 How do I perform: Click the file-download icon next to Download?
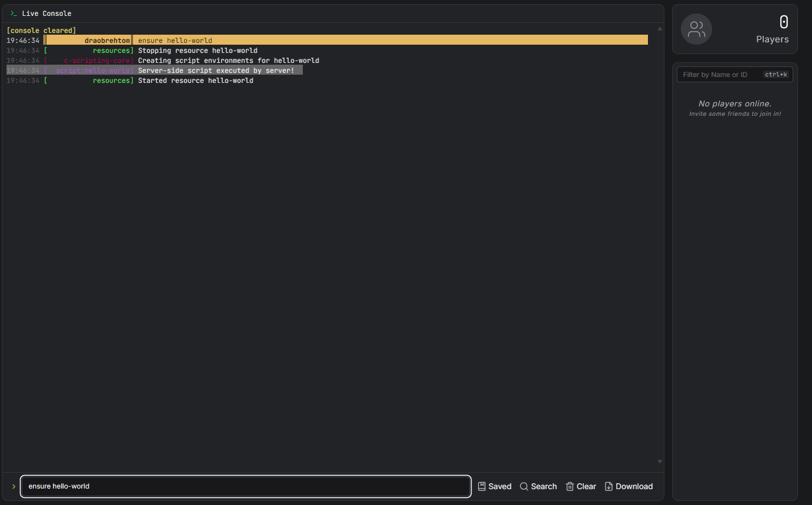pyautogui.click(x=608, y=486)
